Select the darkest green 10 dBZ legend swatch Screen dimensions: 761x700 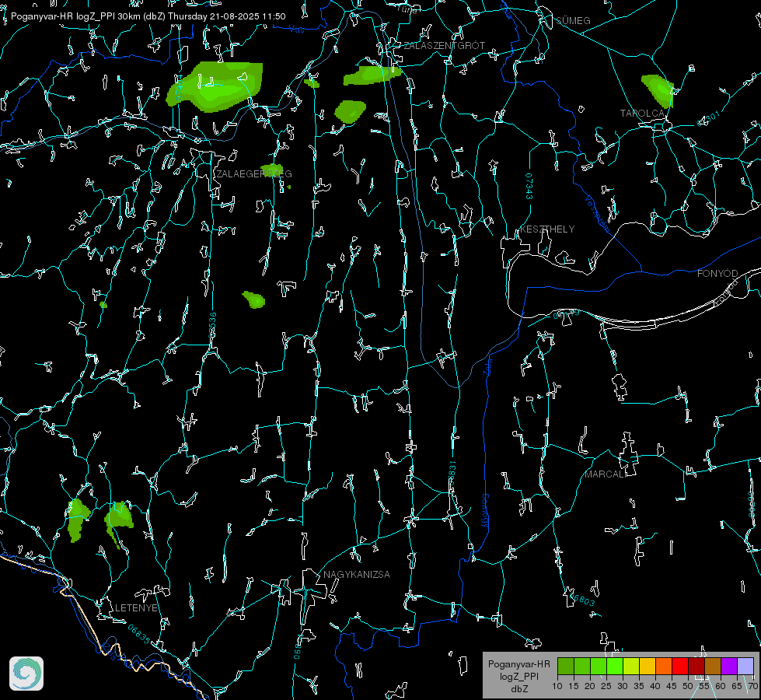[566, 666]
